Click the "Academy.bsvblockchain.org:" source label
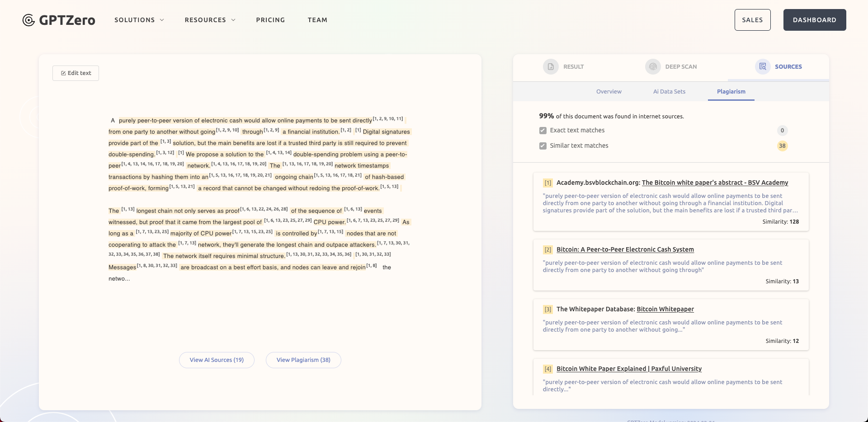This screenshot has height=422, width=868. (x=598, y=183)
